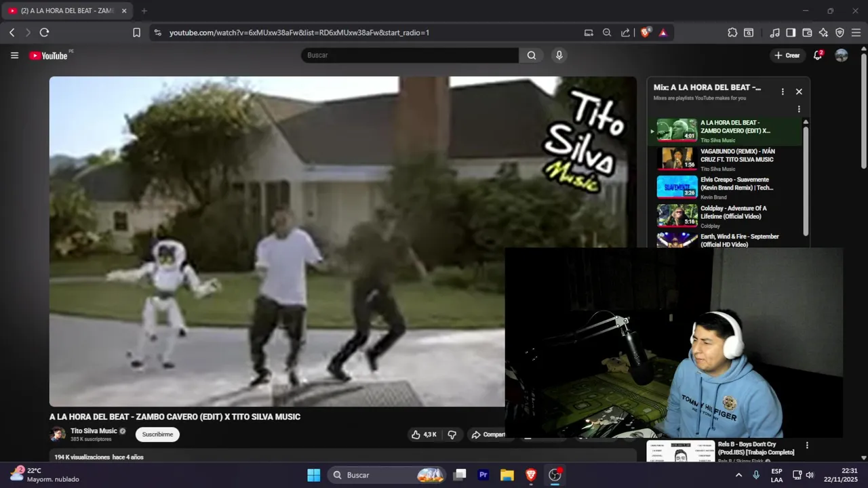Open the YouTube account avatar menu
Viewport: 868px width, 488px height.
(x=842, y=56)
